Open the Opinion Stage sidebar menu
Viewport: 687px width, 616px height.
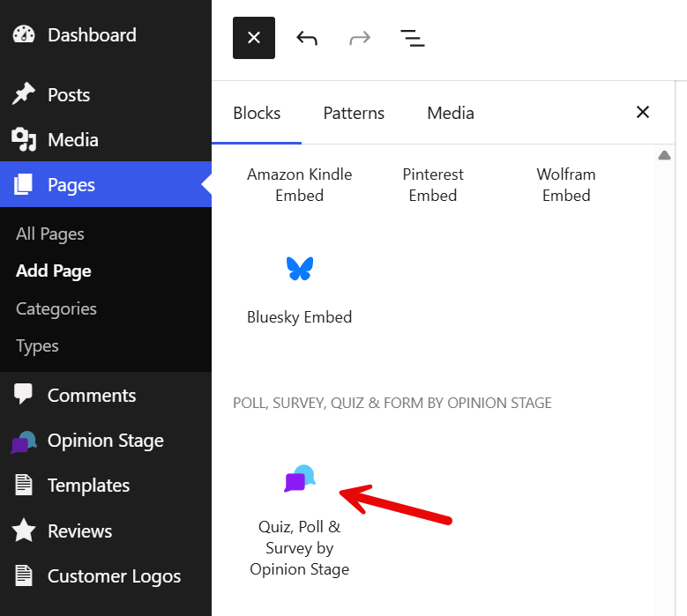tap(106, 441)
